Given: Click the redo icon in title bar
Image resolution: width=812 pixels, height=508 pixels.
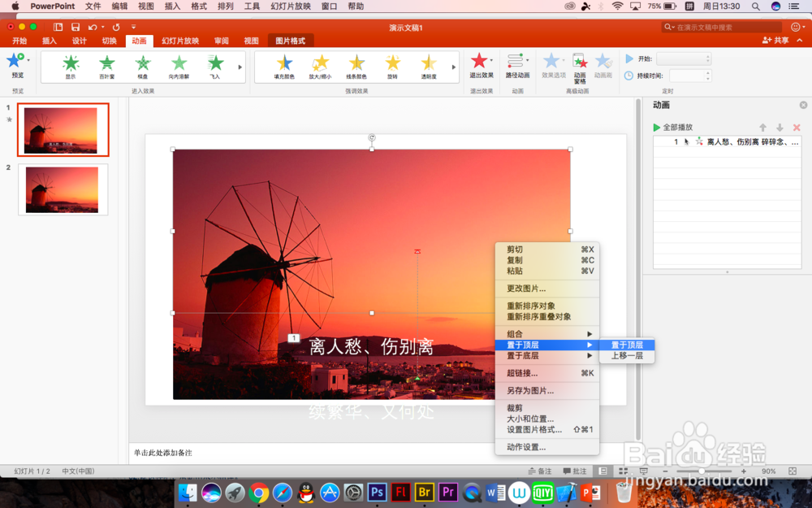Looking at the screenshot, I should (116, 27).
